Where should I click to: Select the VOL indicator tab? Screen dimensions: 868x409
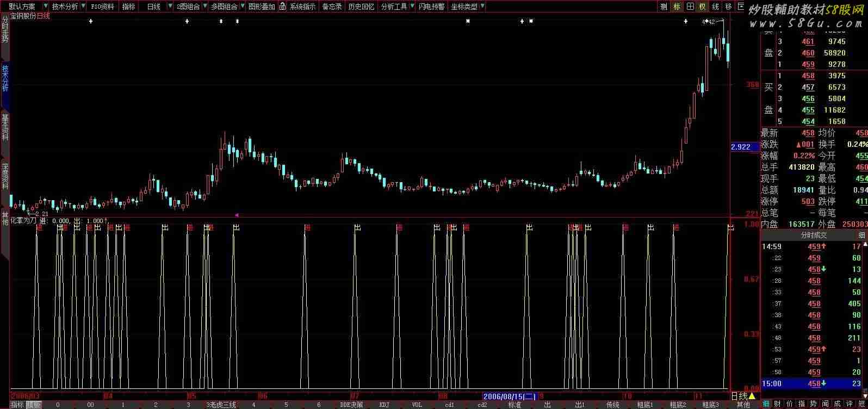(417, 405)
